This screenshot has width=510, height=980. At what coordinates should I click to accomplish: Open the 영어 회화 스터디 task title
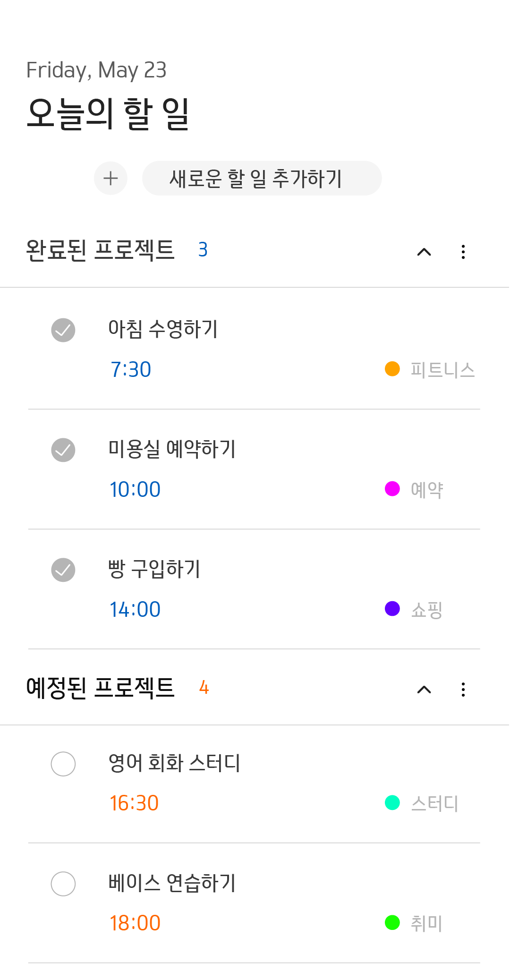click(x=174, y=763)
